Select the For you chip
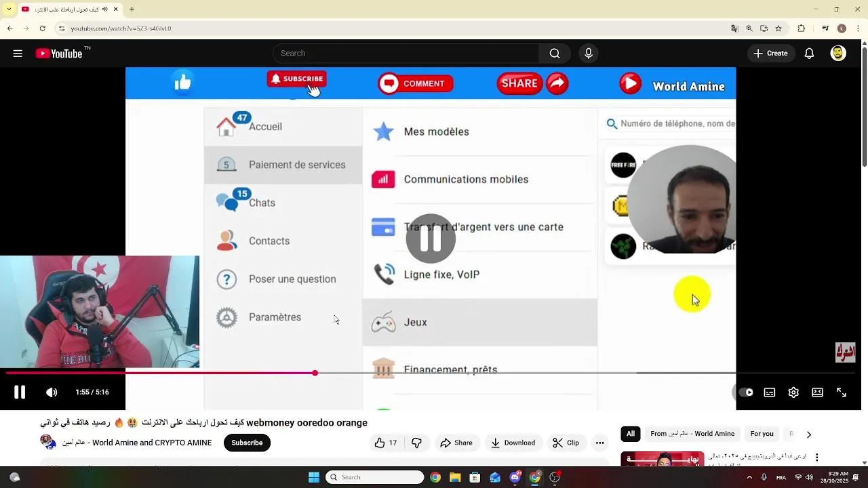This screenshot has width=868, height=488. (x=762, y=434)
